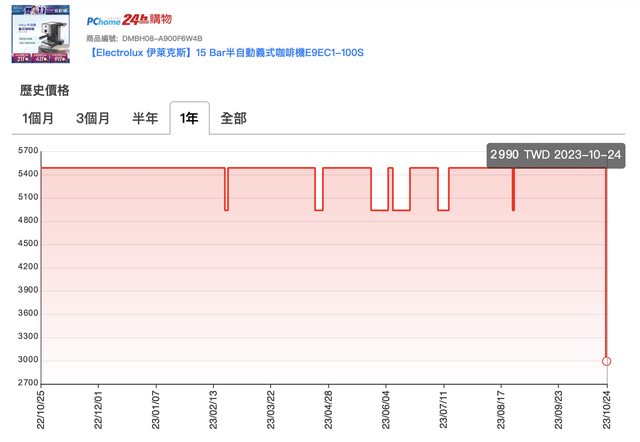640x442 pixels.
Task: Click the circular 2990 data point marker
Action: [x=606, y=361]
